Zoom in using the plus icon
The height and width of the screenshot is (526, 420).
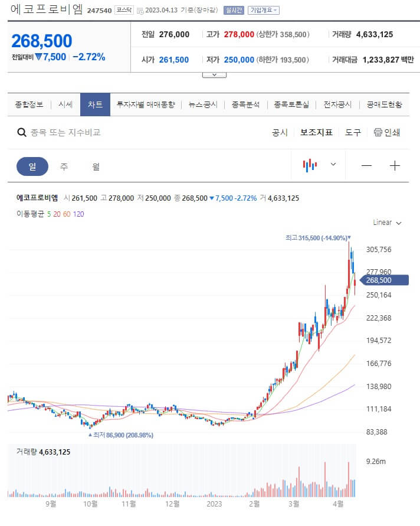pos(395,165)
